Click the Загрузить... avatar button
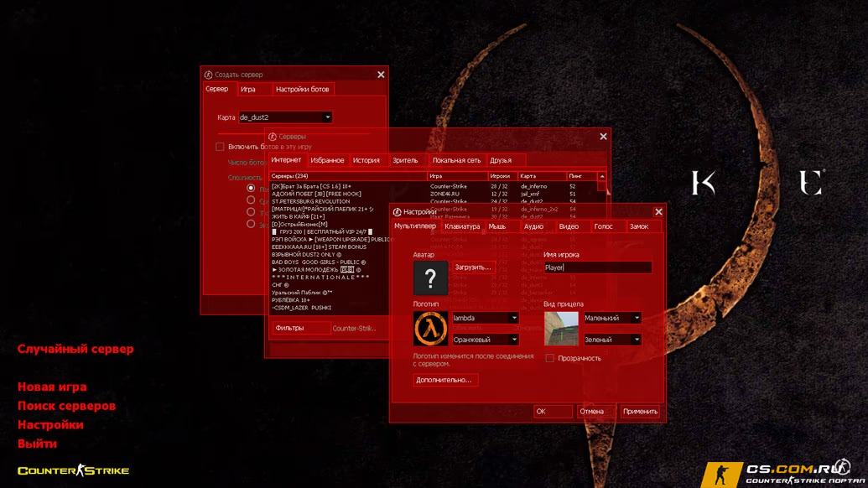This screenshot has width=868, height=488. [x=473, y=267]
